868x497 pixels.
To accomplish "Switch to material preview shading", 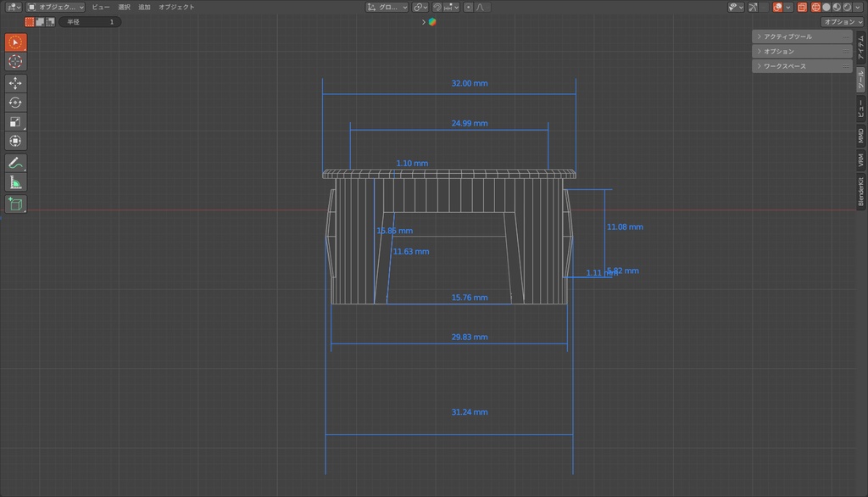I will pos(837,7).
